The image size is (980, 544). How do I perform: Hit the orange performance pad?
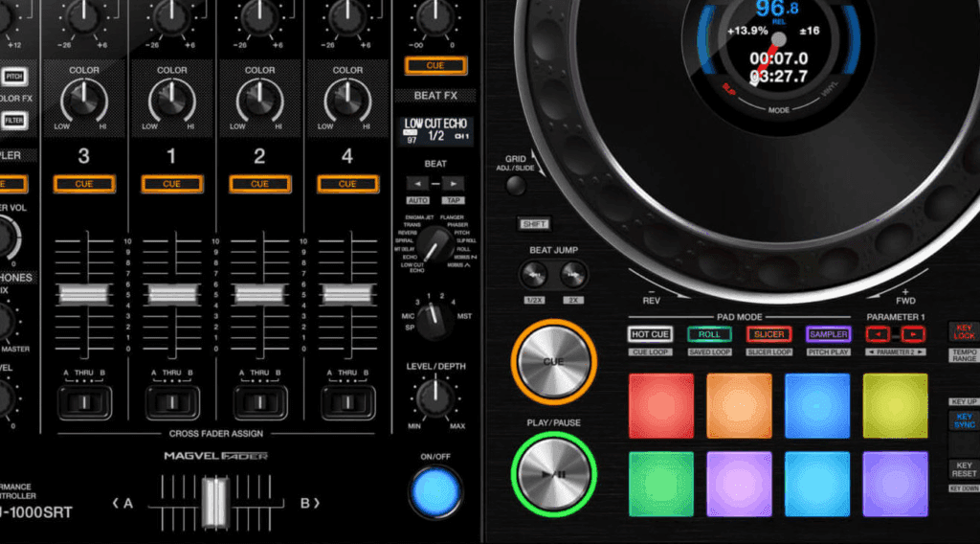739,405
